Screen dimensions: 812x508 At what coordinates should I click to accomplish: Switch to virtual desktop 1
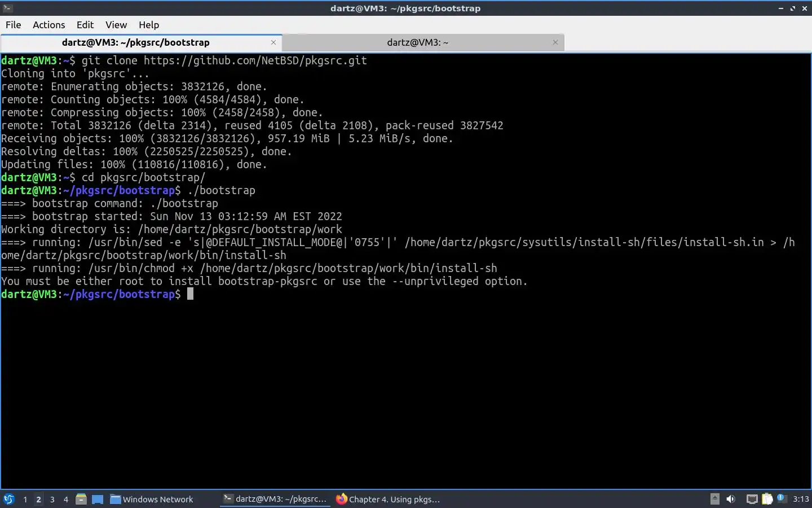pos(25,499)
